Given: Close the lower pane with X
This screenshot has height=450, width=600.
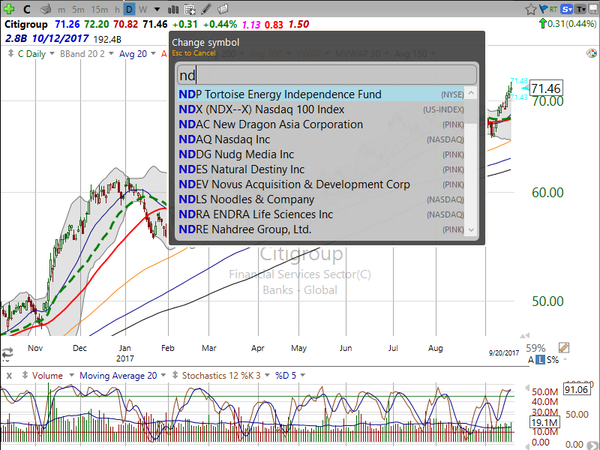Looking at the screenshot, I should click(x=9, y=376).
